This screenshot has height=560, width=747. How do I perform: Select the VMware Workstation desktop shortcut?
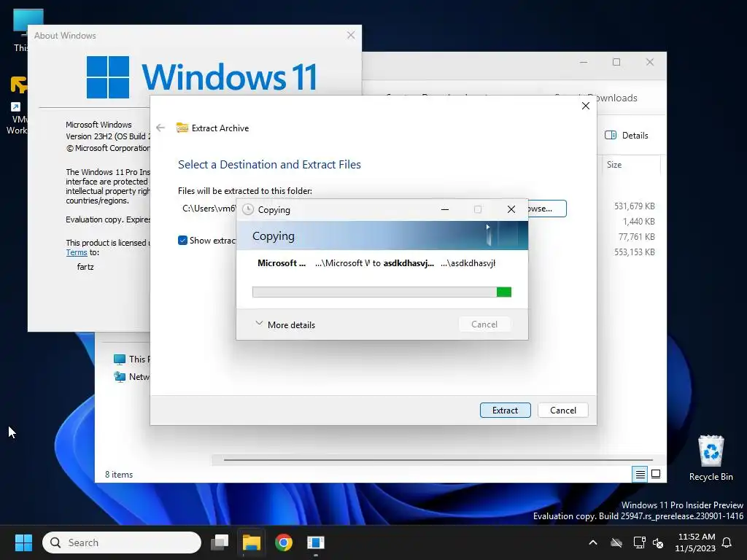pos(17,106)
